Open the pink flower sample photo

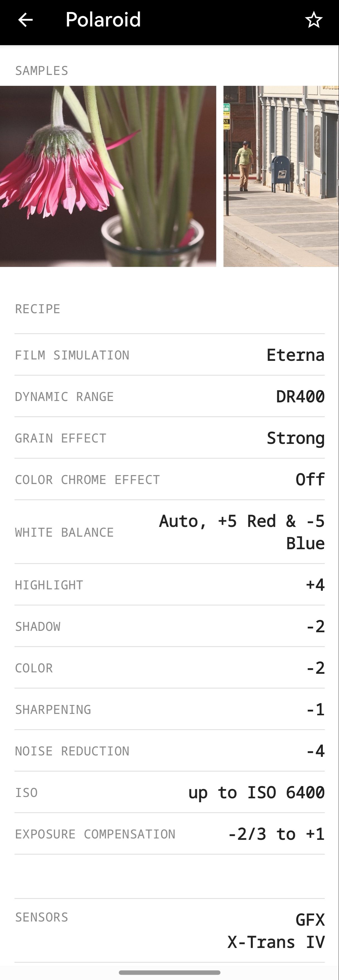click(108, 176)
